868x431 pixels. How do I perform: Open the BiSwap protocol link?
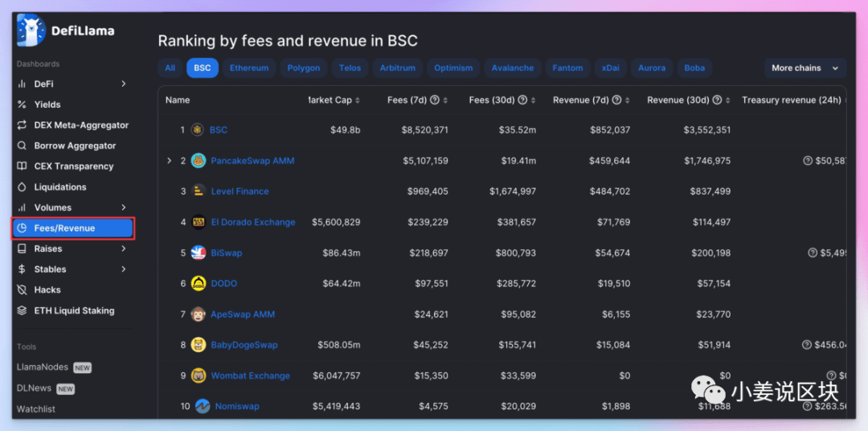tap(227, 252)
